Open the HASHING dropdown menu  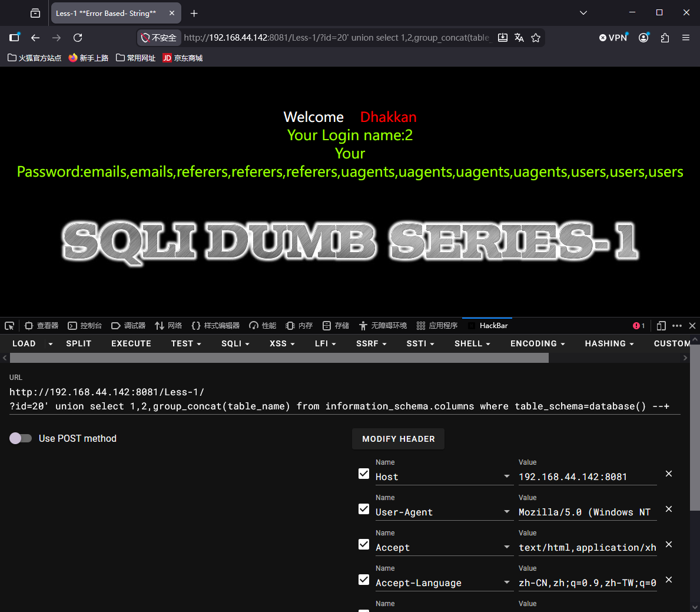point(609,343)
